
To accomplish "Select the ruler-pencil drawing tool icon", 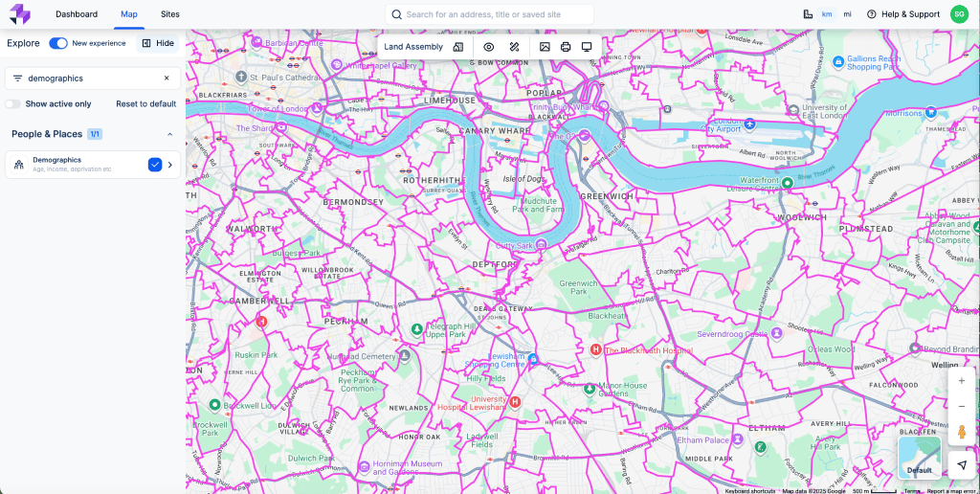I will tap(514, 47).
